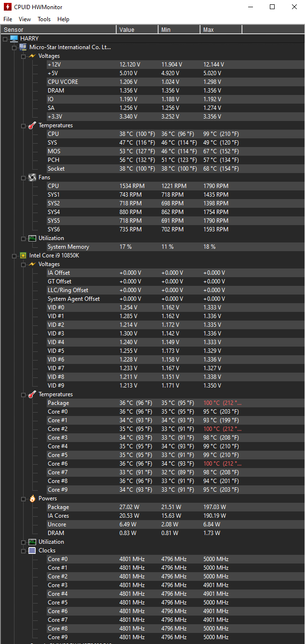Expand the CPU Utilization group
Screen dimensions: 305x644
tap(24, 542)
